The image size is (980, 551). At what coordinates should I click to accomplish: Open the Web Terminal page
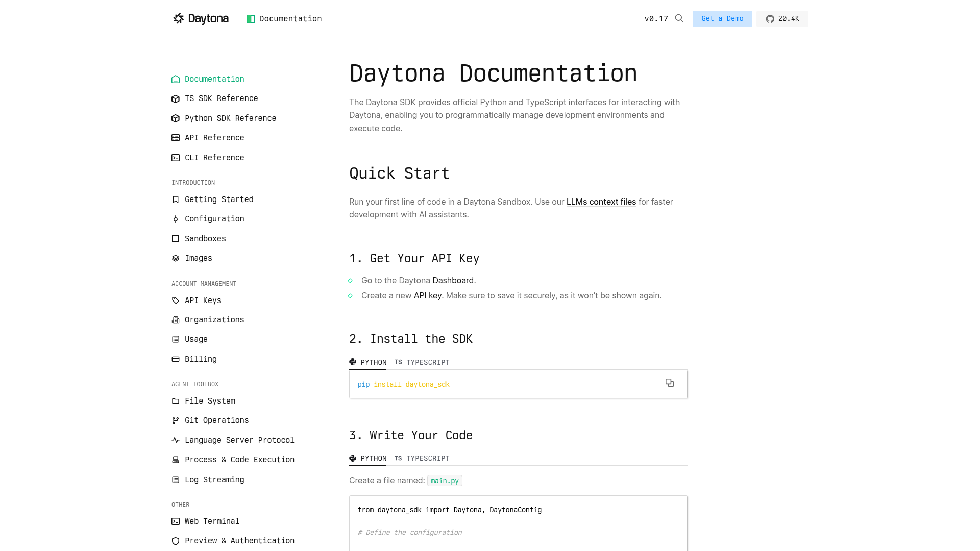point(212,521)
